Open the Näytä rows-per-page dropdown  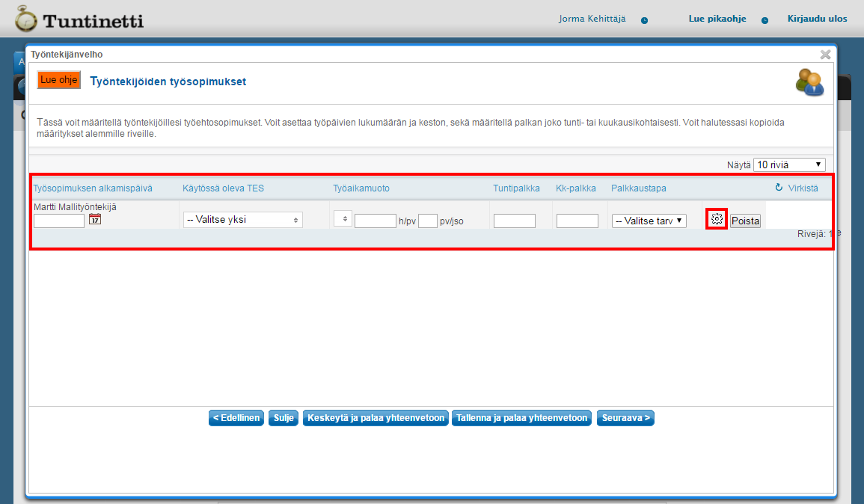(789, 165)
